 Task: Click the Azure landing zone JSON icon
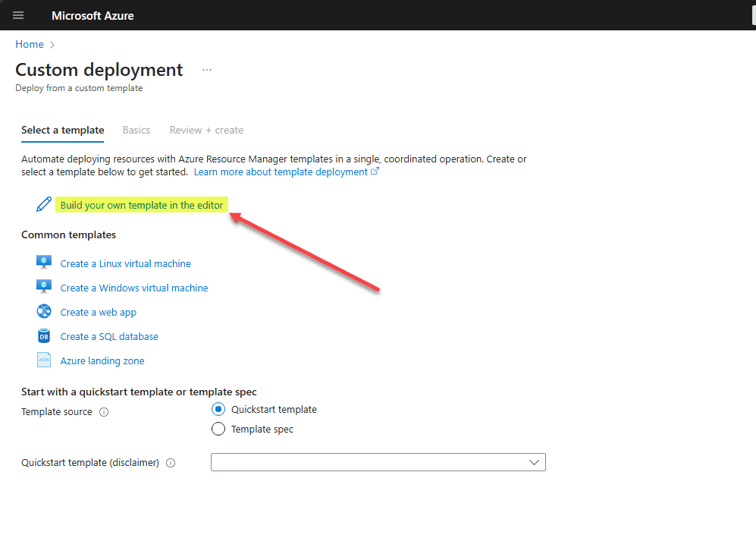pos(44,360)
